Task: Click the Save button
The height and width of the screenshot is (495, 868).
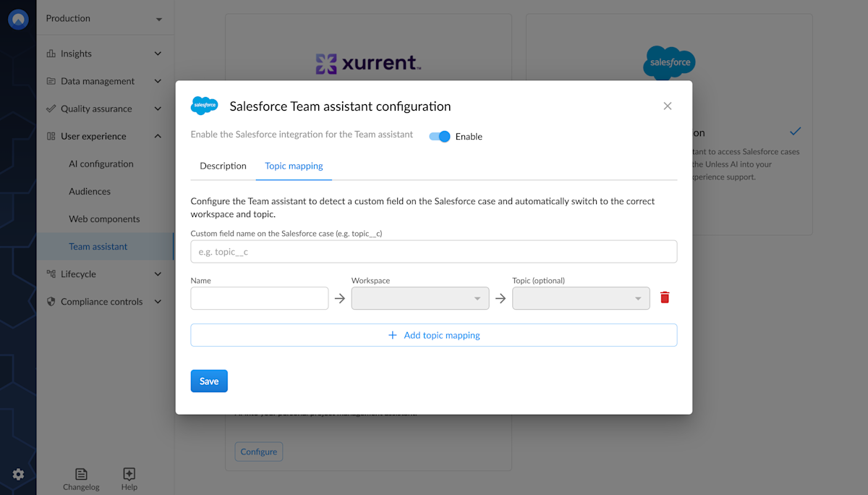Action: tap(209, 381)
